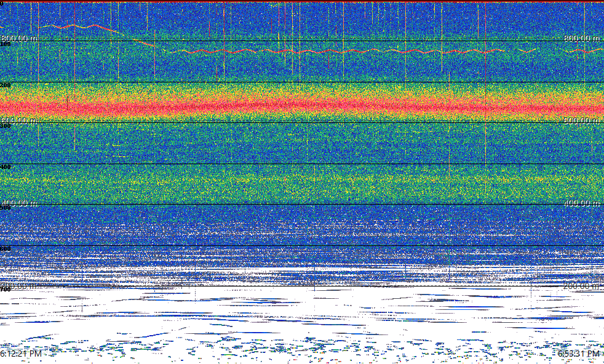Click the 600.00 m label on the left edge
This screenshot has height=364, width=604.
[19, 120]
